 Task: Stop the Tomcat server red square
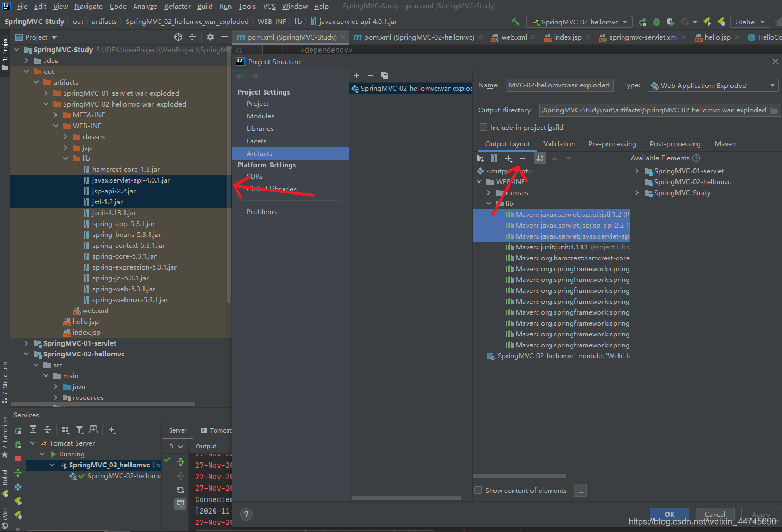[x=18, y=459]
